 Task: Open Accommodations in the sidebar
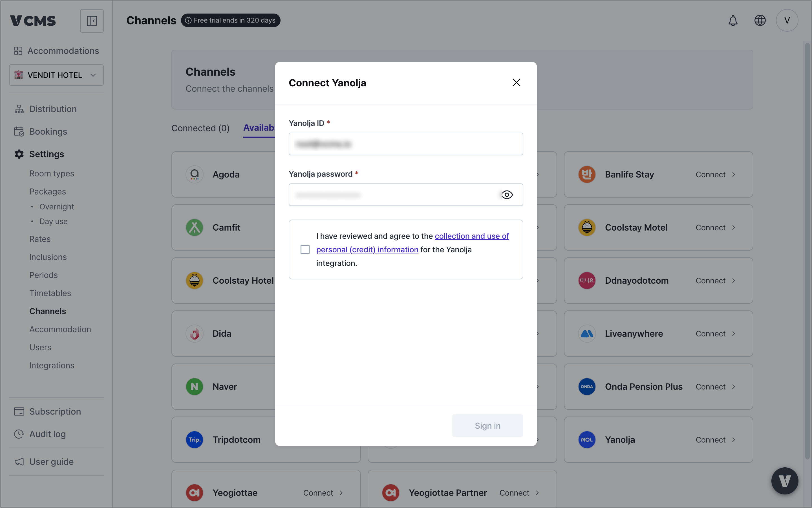(x=56, y=51)
